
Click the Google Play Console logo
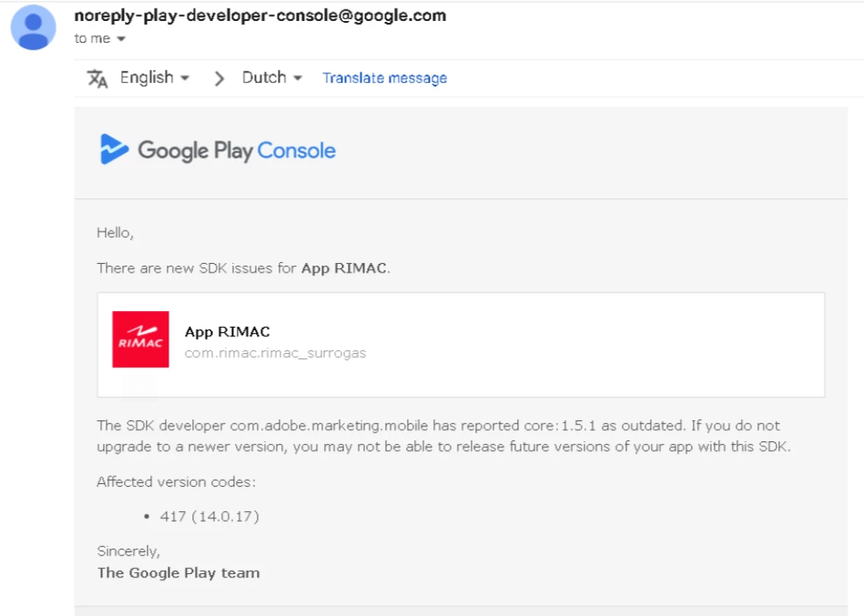click(x=218, y=150)
